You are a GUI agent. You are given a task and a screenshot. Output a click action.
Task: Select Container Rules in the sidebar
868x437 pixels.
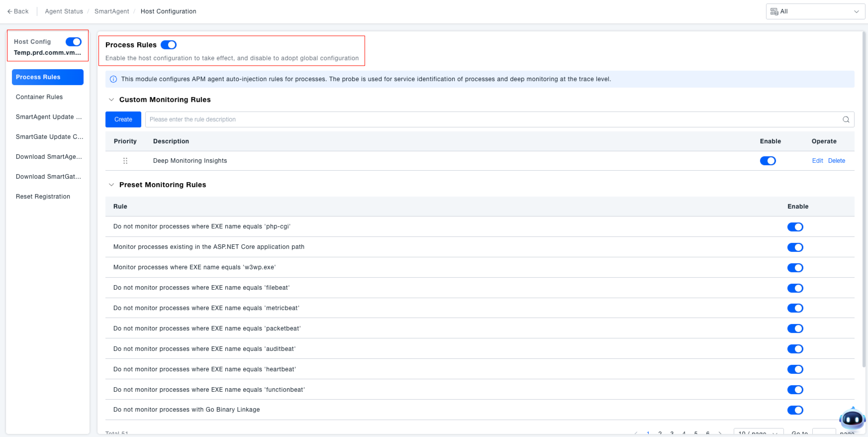tap(39, 97)
